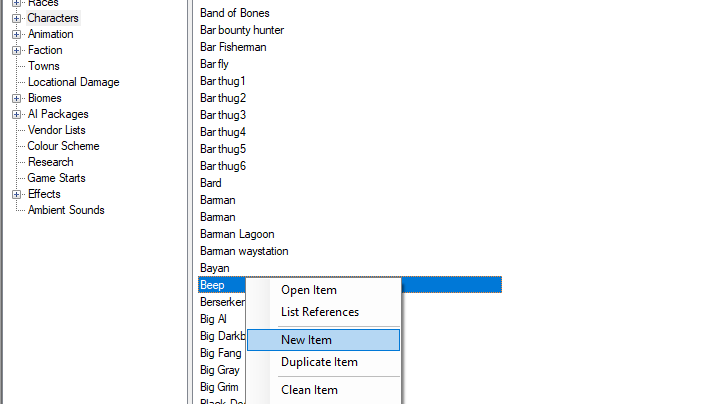Viewport: 705px width, 404px height.
Task: Open the Vendor Lists category
Action: (x=56, y=130)
